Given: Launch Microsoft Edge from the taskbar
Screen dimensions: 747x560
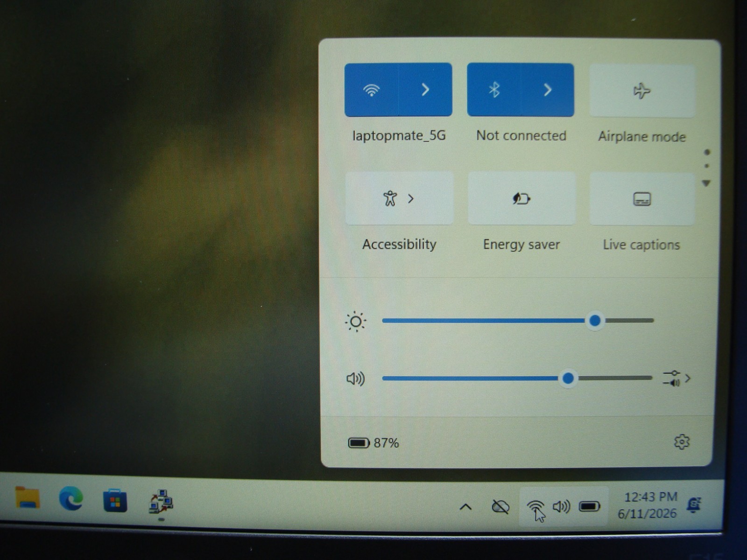Looking at the screenshot, I should pos(71,498).
